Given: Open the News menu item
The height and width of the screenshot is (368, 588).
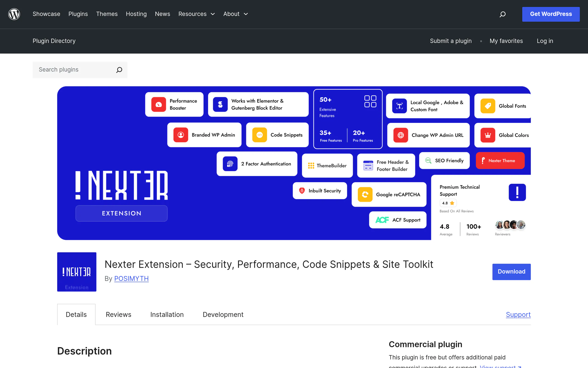Looking at the screenshot, I should (x=162, y=14).
